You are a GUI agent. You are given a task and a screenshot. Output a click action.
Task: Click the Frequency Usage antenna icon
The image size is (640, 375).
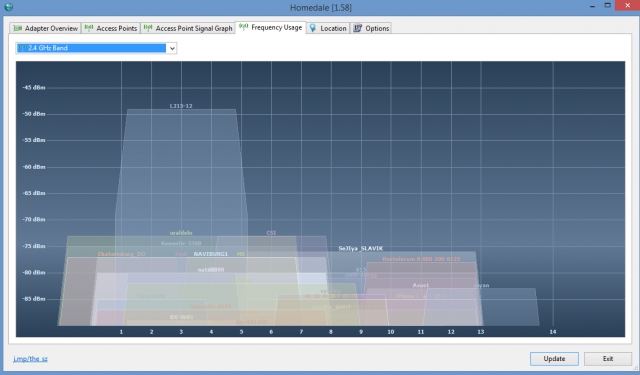[243, 27]
